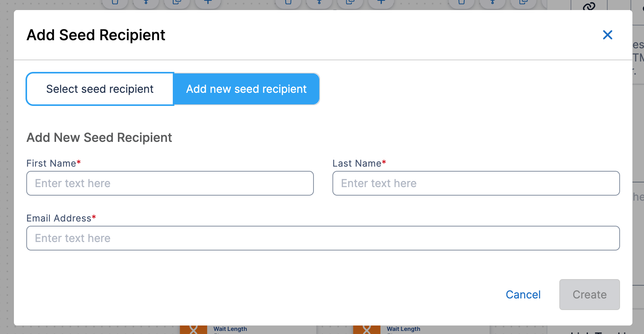Select the left orange hourglass wait icon
The image size is (644, 334).
tap(194, 329)
